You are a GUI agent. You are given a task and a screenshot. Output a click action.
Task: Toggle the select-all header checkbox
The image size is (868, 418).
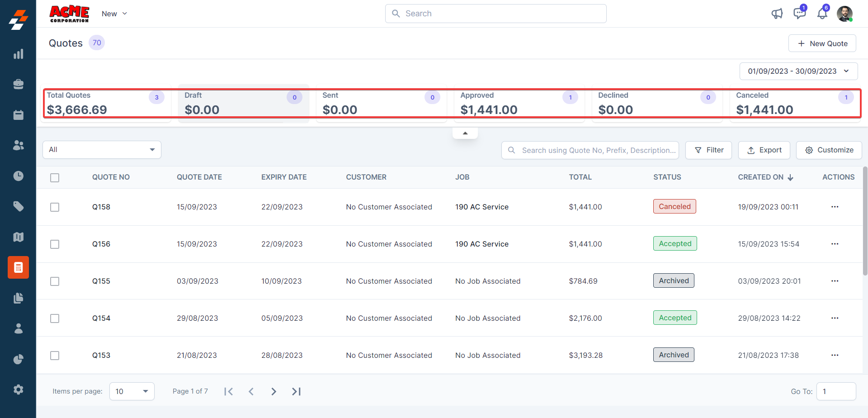tap(55, 178)
